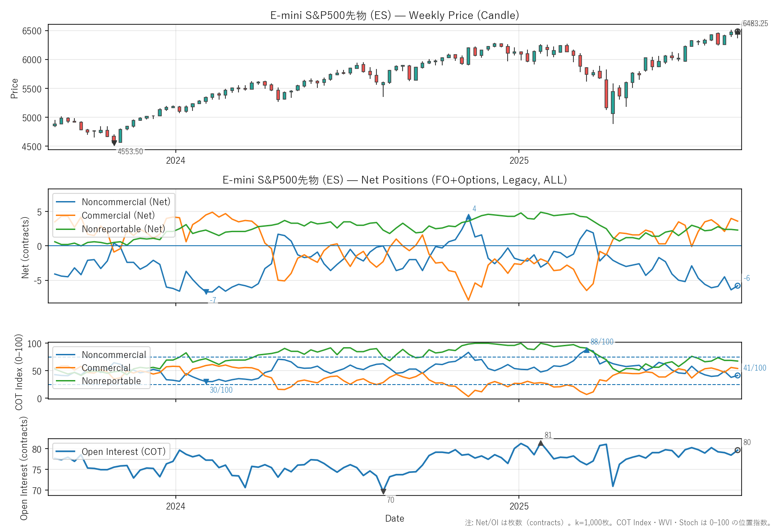The image size is (779, 532).
Task: Click the Date x-axis label
Action: point(394,518)
